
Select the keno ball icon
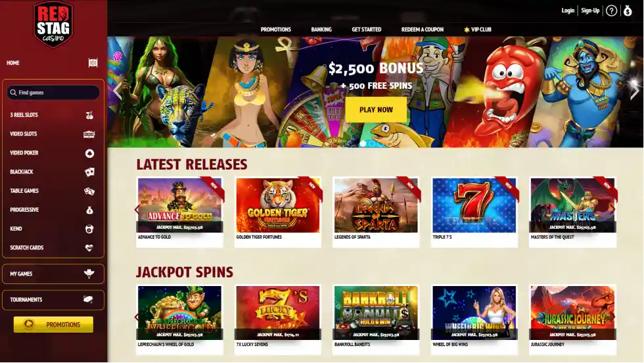pos(89,229)
